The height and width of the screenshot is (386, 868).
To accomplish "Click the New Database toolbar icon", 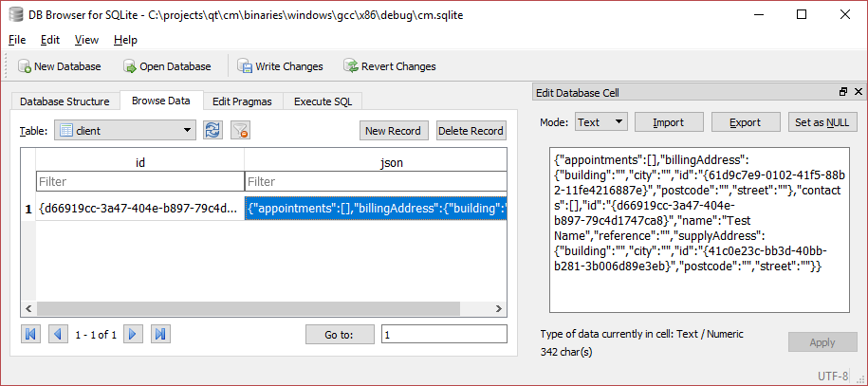I will 23,66.
